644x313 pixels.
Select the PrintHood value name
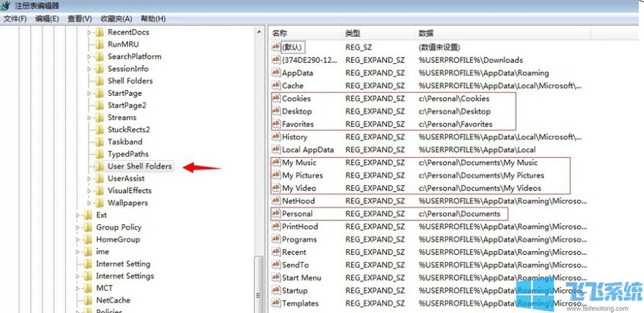click(300, 226)
